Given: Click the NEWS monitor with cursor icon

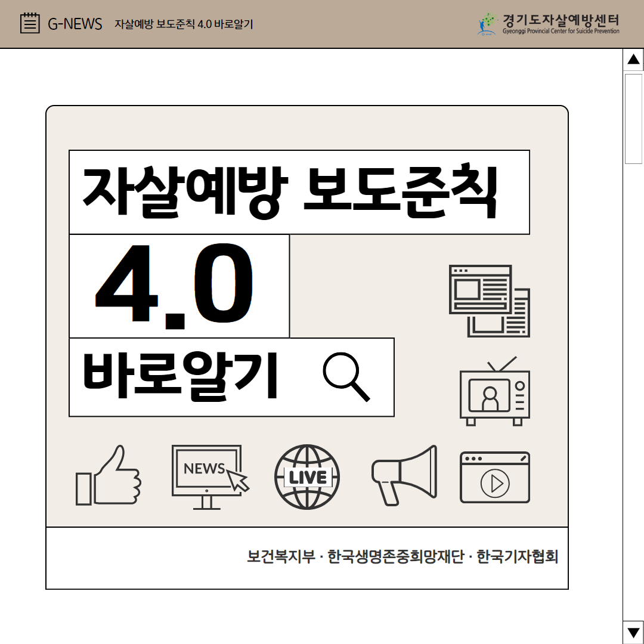Looking at the screenshot, I should [210, 477].
